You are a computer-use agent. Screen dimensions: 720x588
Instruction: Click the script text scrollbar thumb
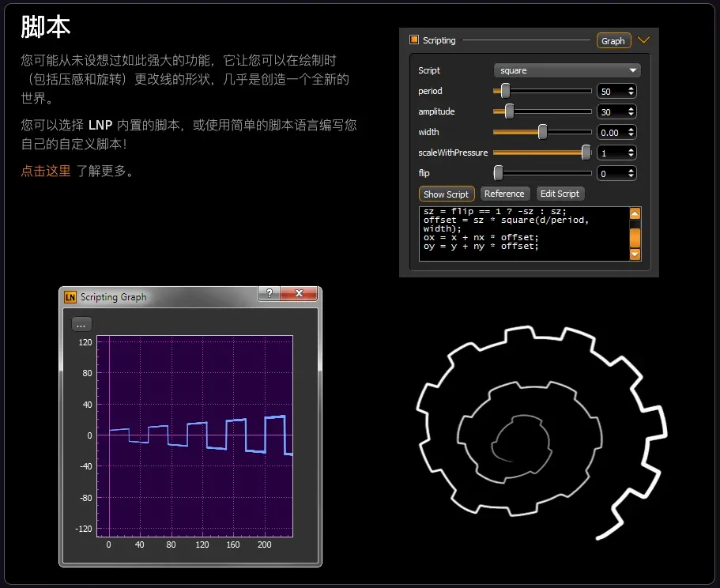(x=635, y=238)
